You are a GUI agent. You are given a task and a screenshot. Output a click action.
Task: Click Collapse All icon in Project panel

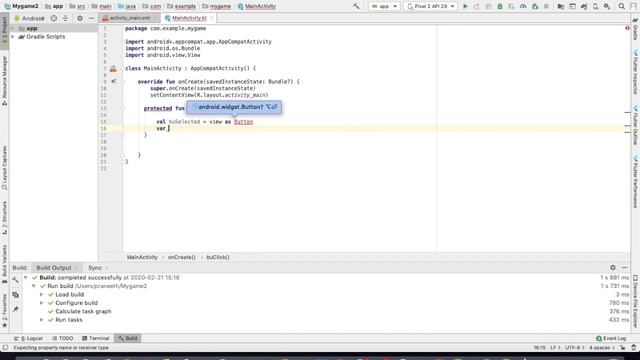coord(65,18)
